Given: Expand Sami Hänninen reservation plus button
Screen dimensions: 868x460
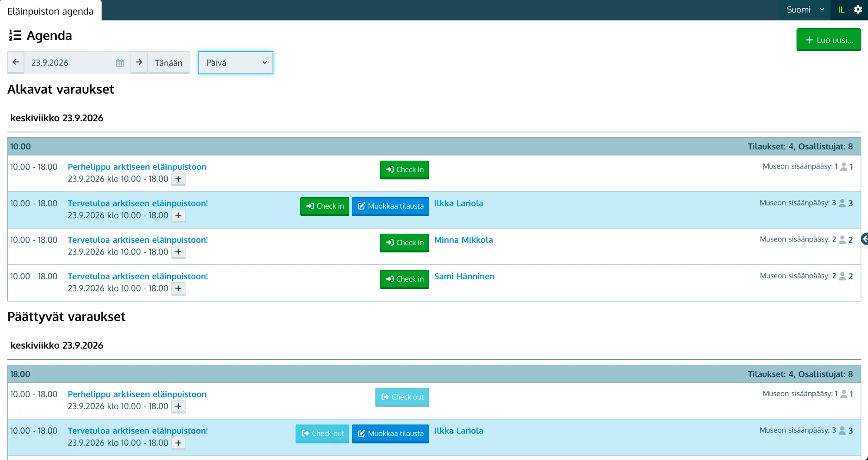Looking at the screenshot, I should 178,288.
